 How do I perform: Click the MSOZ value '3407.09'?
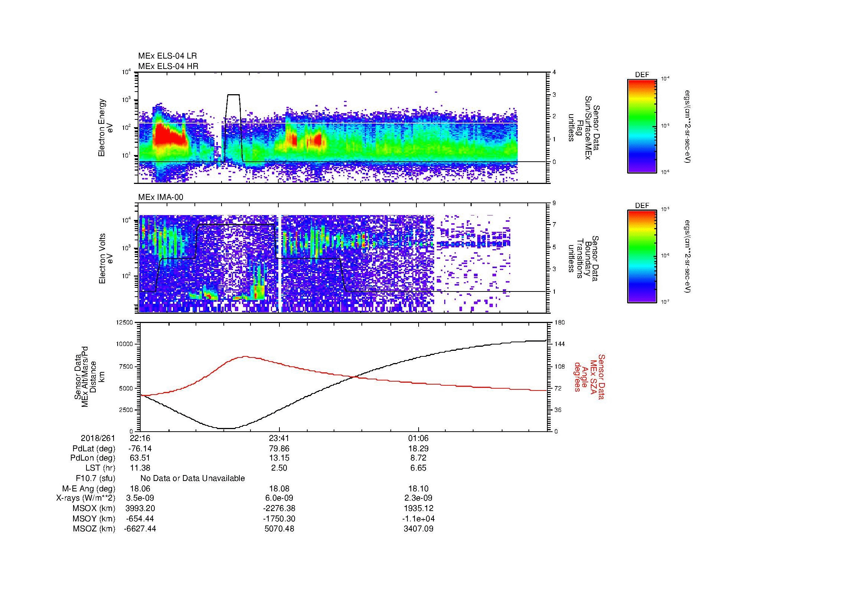[419, 529]
